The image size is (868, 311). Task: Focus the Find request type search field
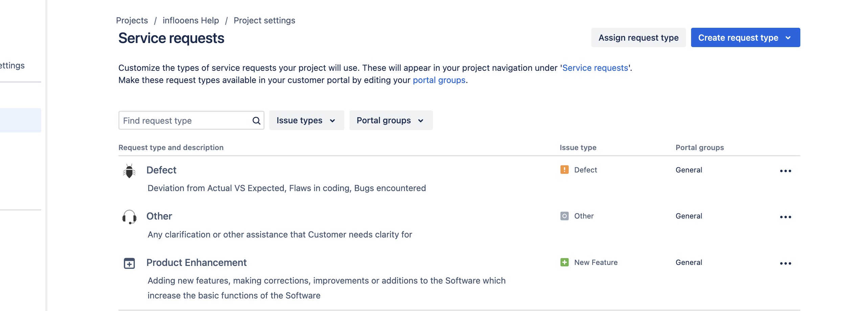[x=191, y=120]
